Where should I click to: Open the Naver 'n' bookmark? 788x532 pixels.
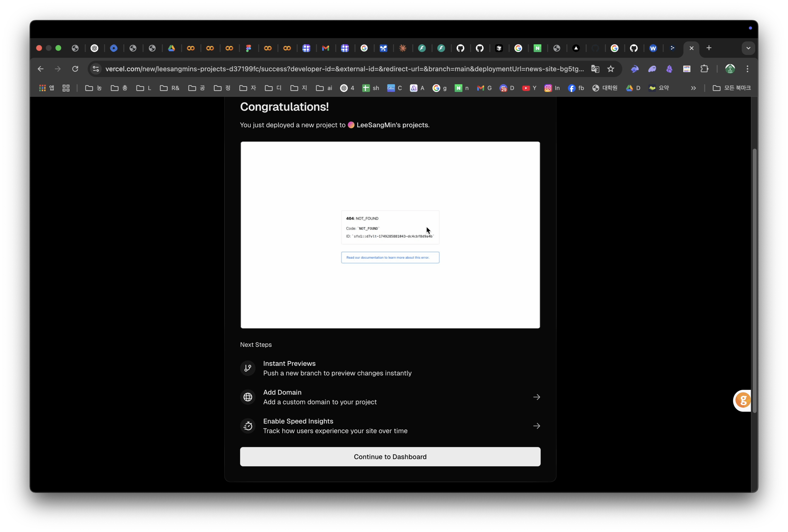[462, 88]
